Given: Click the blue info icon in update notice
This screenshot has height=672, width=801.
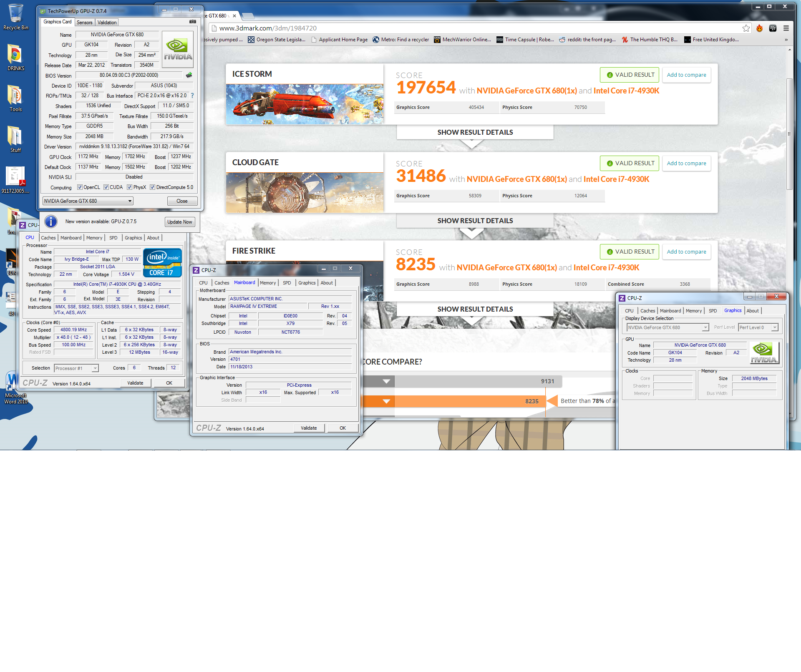Looking at the screenshot, I should [51, 221].
